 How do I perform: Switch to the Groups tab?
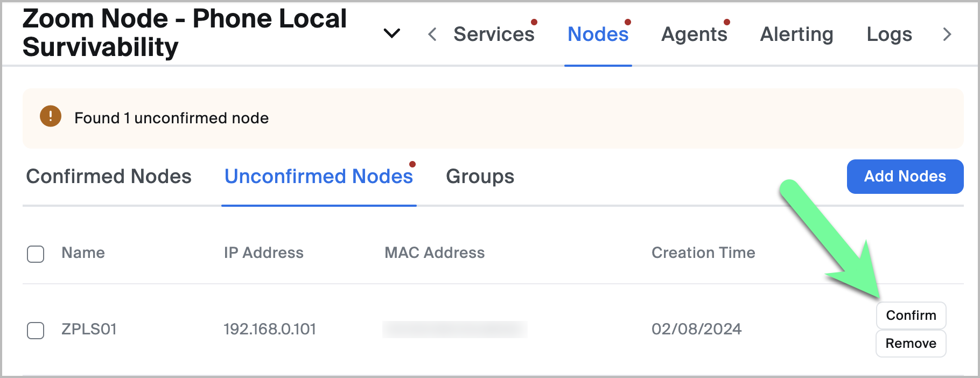tap(480, 177)
